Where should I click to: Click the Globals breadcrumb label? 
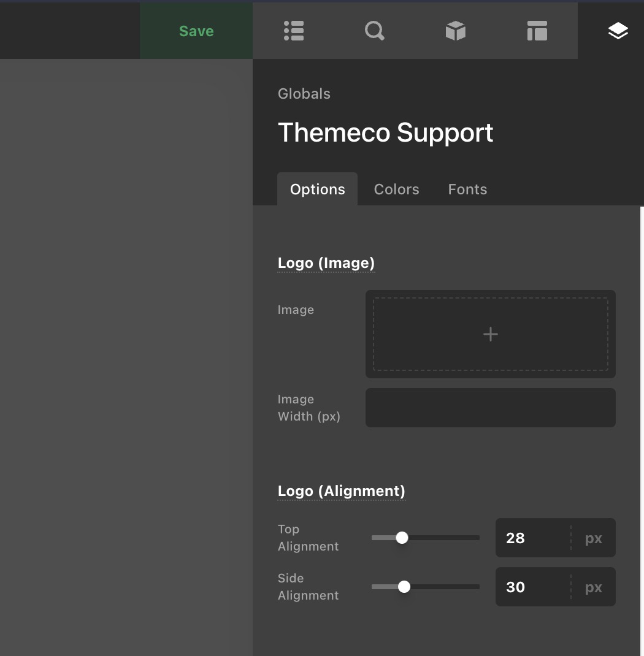click(x=304, y=94)
